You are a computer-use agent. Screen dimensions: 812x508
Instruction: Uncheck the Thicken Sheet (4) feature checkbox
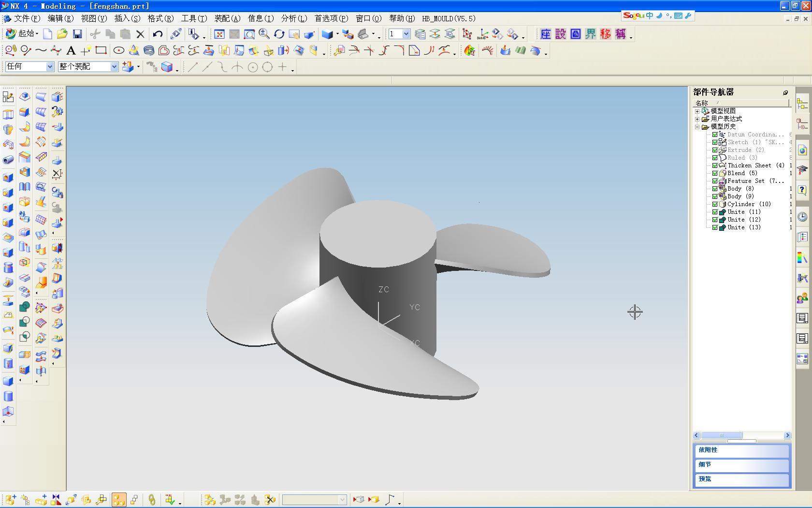point(715,165)
